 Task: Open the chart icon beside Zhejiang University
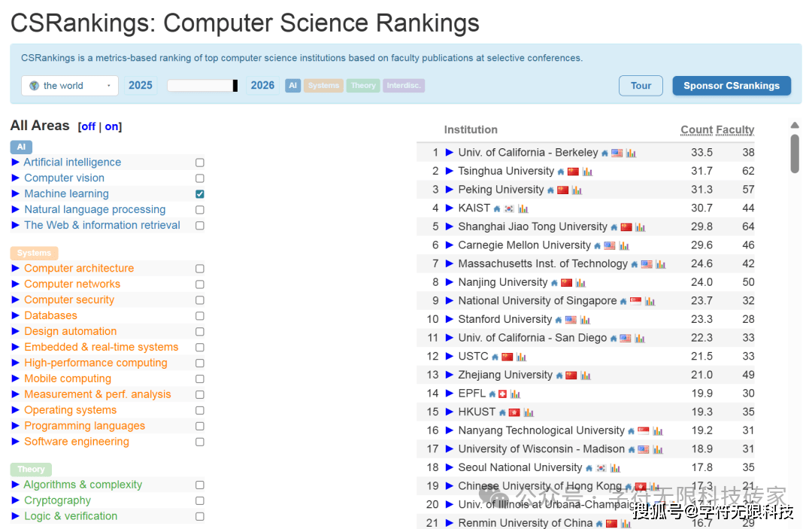tap(586, 375)
